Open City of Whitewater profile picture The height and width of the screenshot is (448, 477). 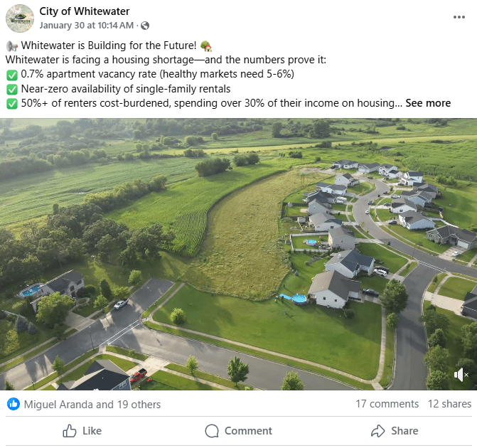[19, 18]
